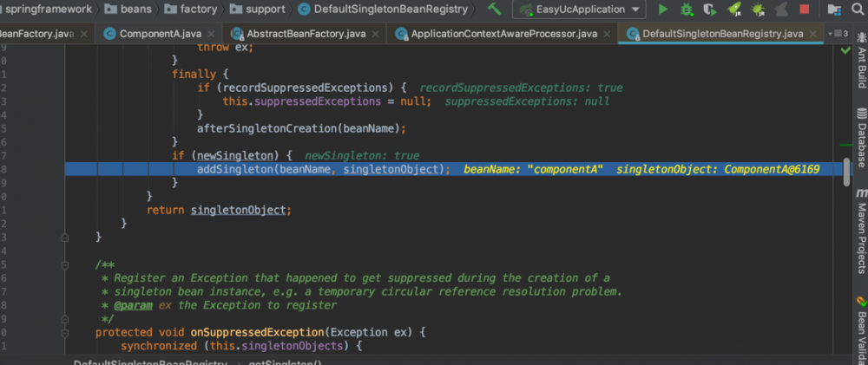Screen dimensions: 868x365
Task: Click the JRebel debug bug icon
Action: 757,9
